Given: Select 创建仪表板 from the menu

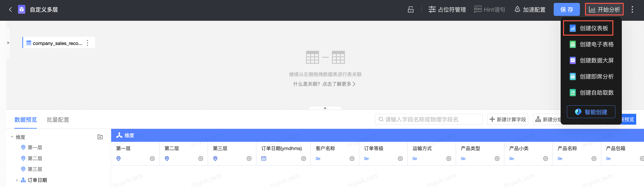Looking at the screenshot, I should [588, 28].
